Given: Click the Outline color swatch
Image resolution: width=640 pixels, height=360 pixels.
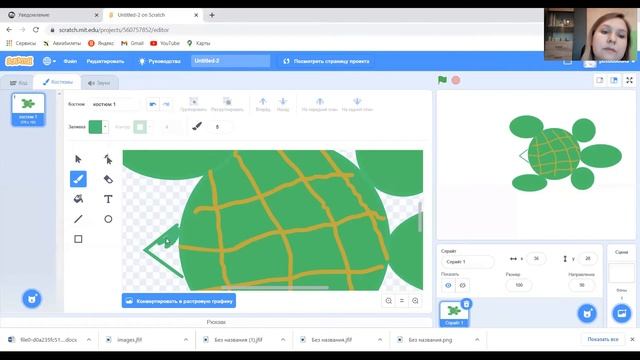Looking at the screenshot, I should 140,127.
